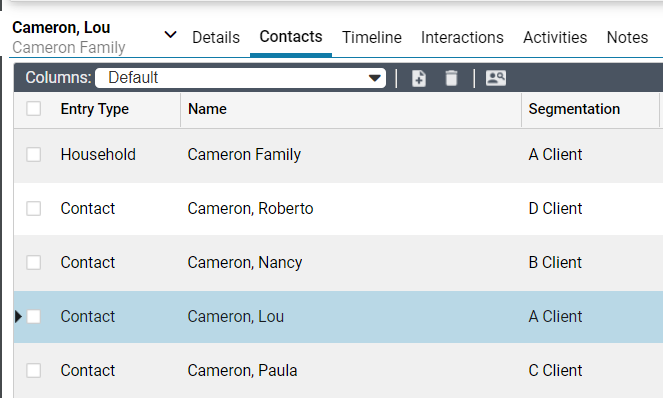The image size is (663, 398).
Task: Click the trash delete icon
Action: [452, 78]
